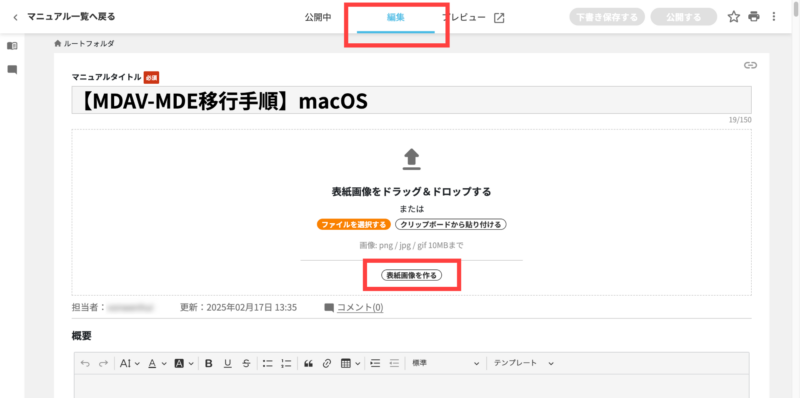Open the コメント(0) link
The width and height of the screenshot is (800, 398).
click(360, 308)
